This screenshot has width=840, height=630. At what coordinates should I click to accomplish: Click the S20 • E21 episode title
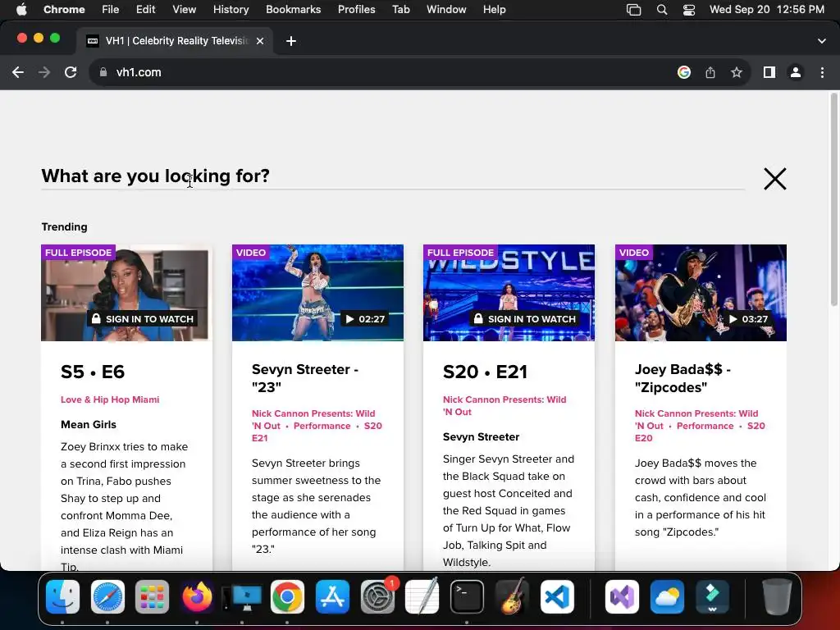click(x=486, y=372)
